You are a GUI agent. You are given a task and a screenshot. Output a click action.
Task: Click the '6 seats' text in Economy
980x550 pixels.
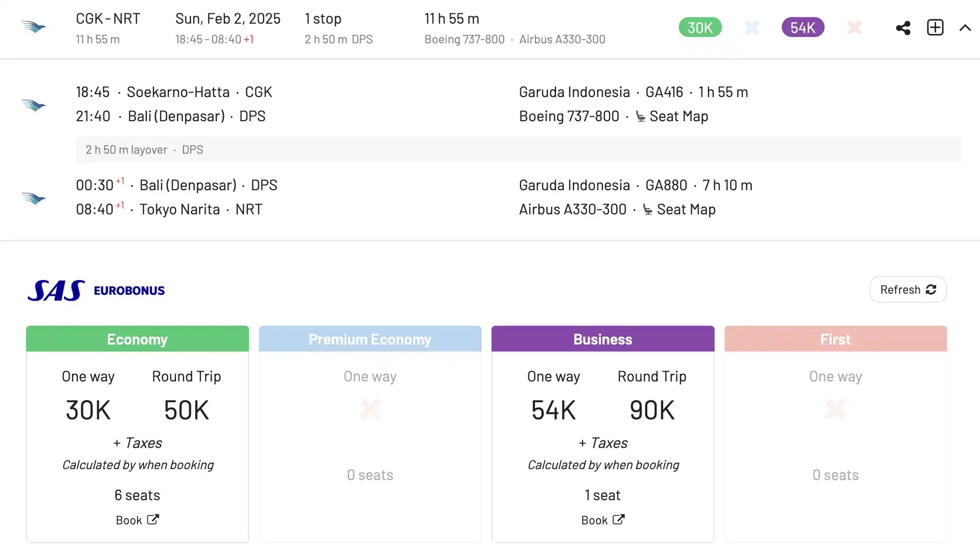(x=138, y=495)
